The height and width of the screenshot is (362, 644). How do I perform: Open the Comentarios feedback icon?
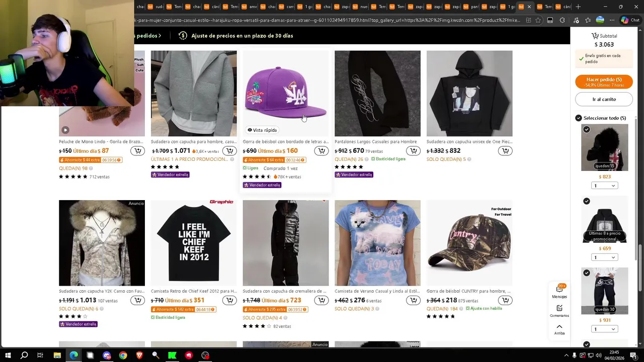pos(559,310)
